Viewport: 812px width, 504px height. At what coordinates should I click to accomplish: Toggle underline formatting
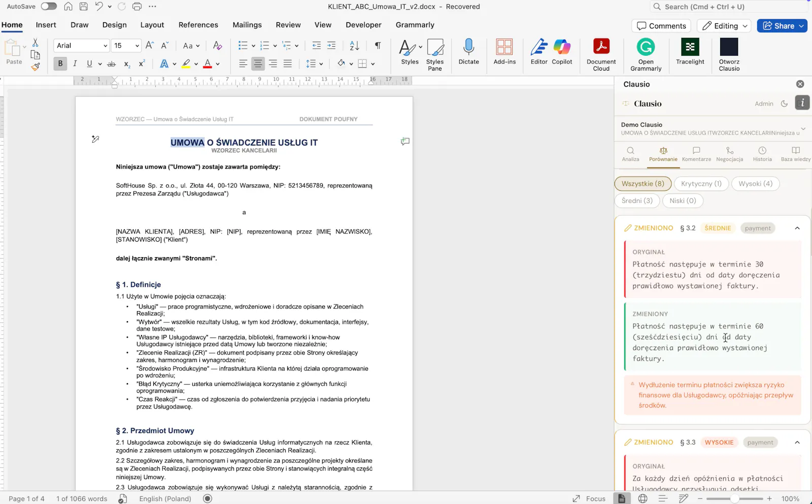point(89,64)
